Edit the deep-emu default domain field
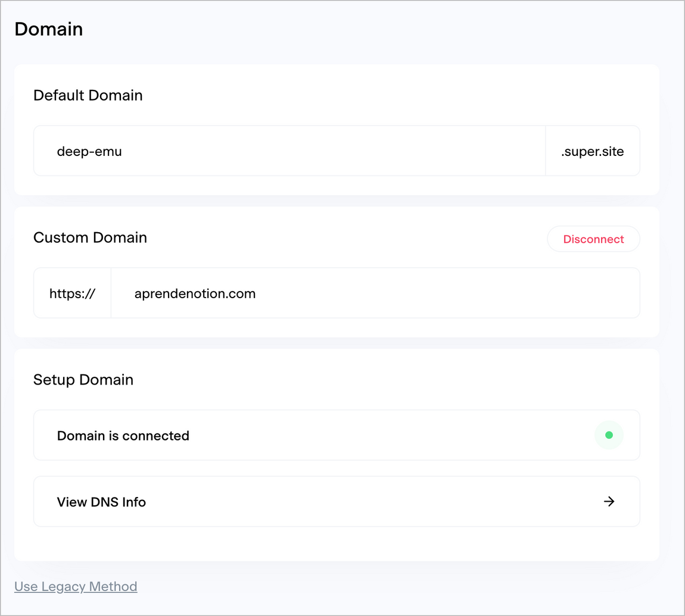Viewport: 685px width, 616px height. (x=289, y=151)
